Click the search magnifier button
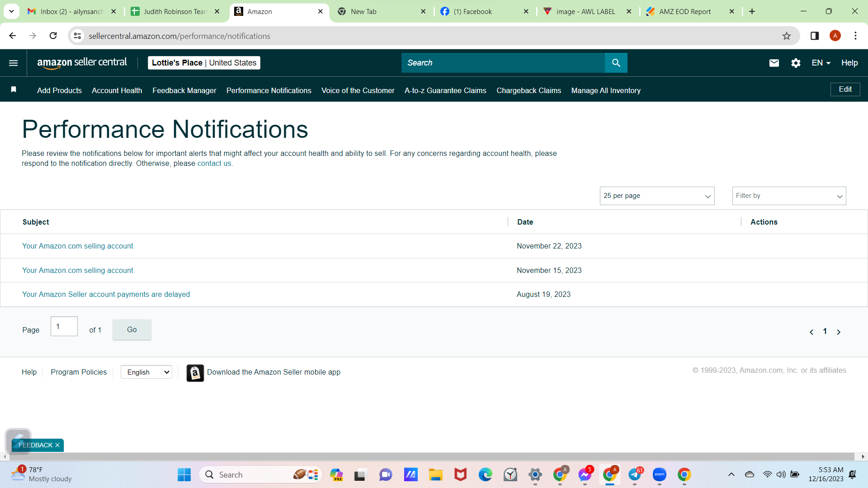 click(x=616, y=63)
